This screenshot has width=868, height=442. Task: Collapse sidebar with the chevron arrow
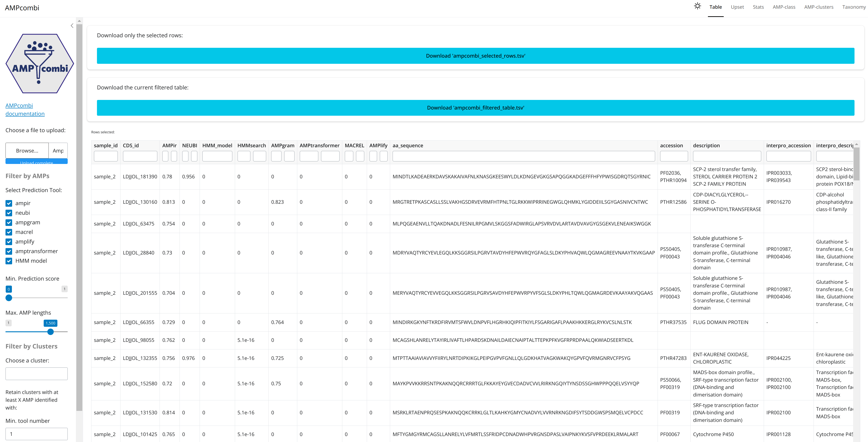coord(72,26)
